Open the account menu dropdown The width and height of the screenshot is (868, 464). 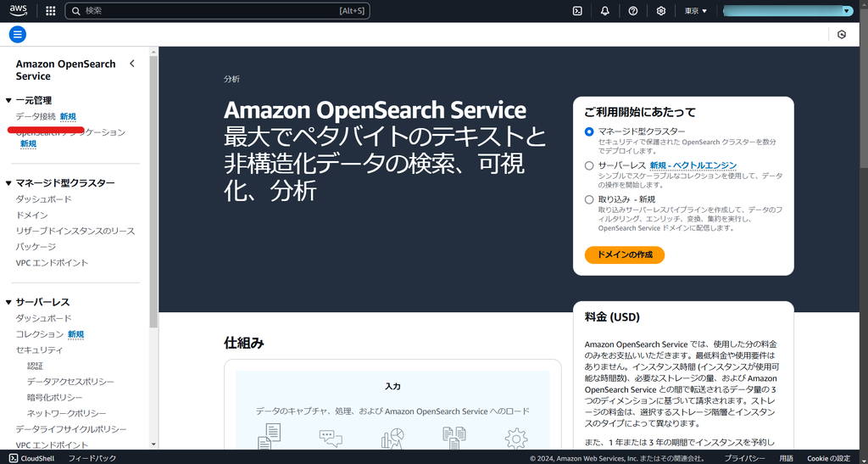click(x=788, y=10)
